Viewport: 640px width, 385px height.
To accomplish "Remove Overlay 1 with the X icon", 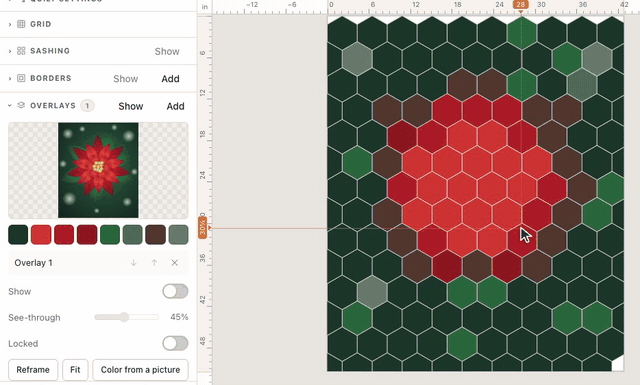I will (175, 263).
